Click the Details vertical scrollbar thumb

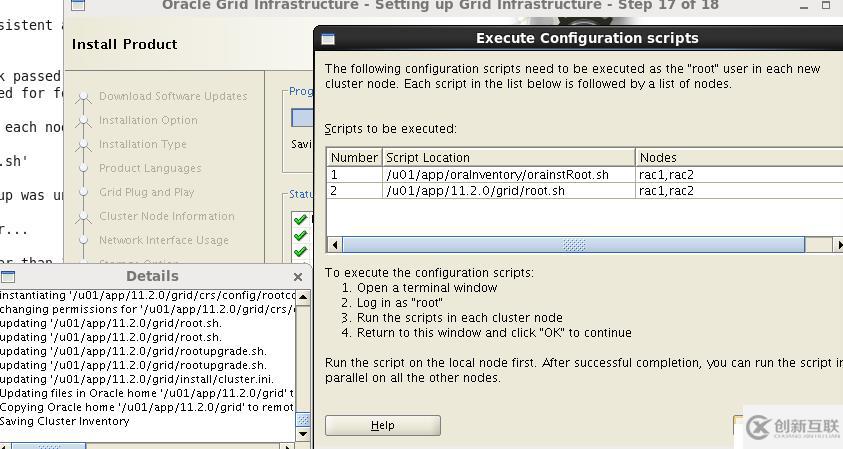(x=303, y=419)
